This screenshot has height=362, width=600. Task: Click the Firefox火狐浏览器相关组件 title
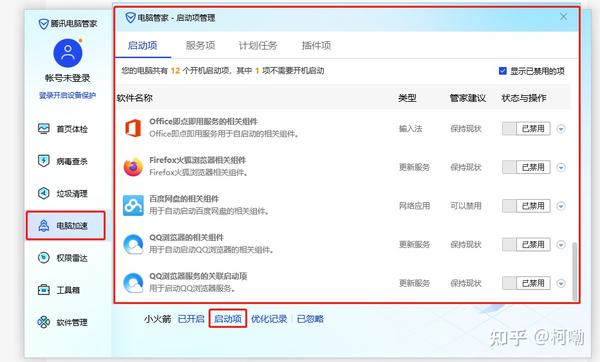(197, 160)
